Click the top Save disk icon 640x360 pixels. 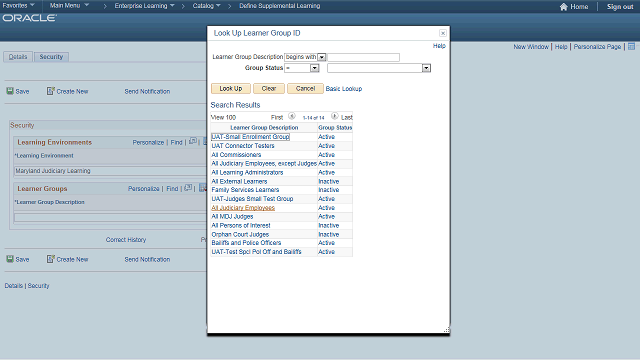pyautogui.click(x=10, y=91)
